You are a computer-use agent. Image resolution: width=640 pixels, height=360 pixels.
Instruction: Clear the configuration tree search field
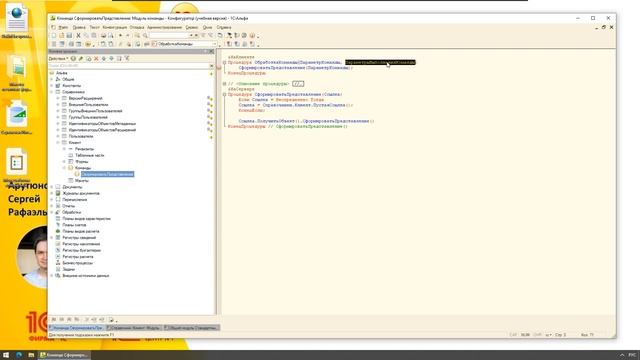[x=211, y=66]
